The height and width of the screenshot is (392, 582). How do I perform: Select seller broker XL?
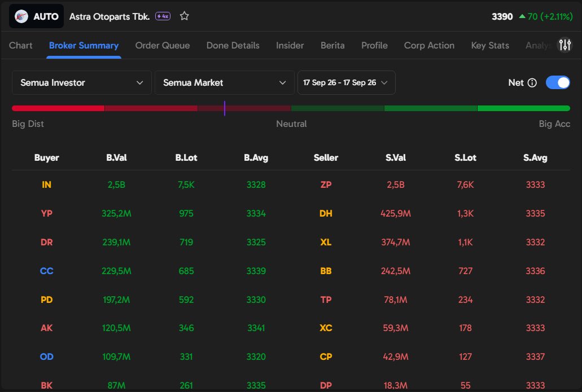point(326,242)
